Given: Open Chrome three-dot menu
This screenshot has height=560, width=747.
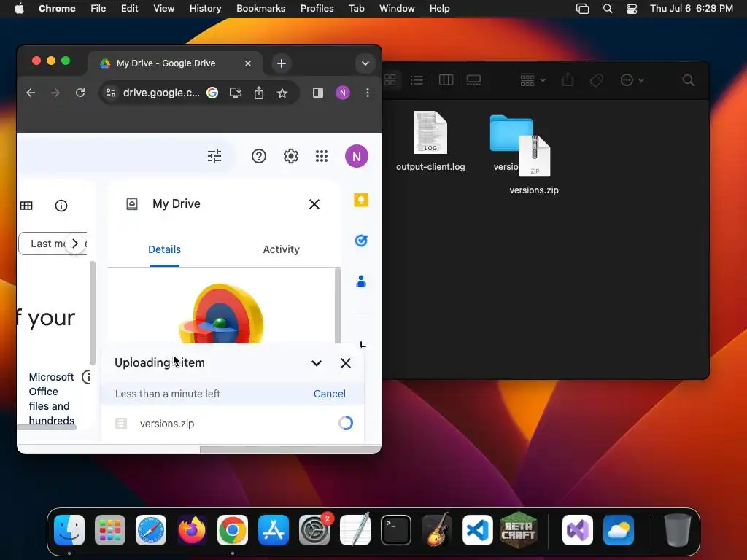Looking at the screenshot, I should click(x=368, y=93).
